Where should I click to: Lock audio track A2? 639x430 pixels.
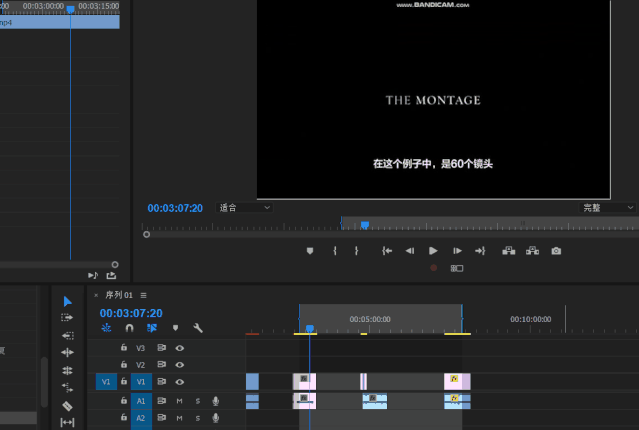[124, 417]
